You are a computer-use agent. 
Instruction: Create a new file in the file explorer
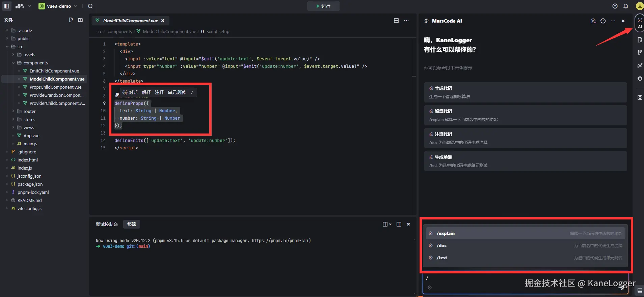click(71, 20)
